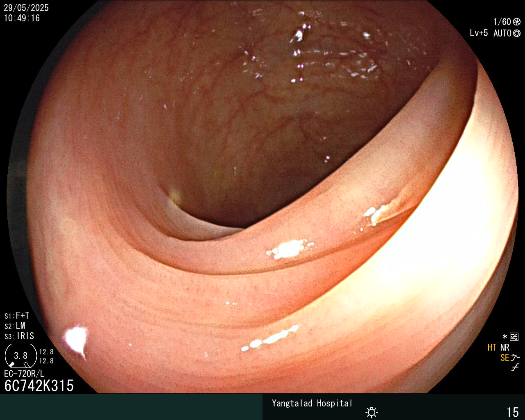525x420 pixels.
Task: Click the asterisk indicator icon
Action: (x=505, y=337)
